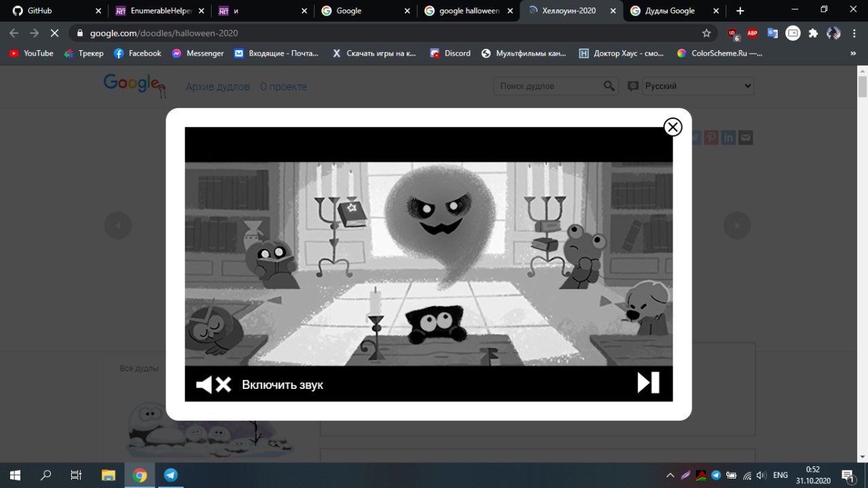Share doodle via the email icon
Image resolution: width=868 pixels, height=488 pixels.
pos(746,138)
